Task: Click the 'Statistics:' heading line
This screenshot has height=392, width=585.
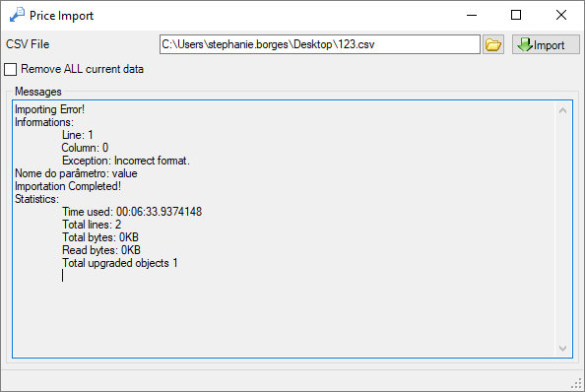Action: 36,199
